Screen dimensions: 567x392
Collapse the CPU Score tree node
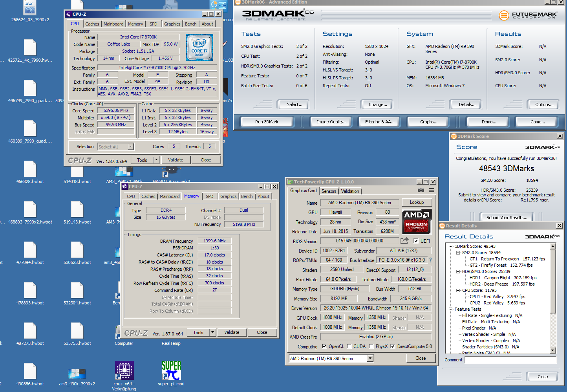click(x=458, y=290)
